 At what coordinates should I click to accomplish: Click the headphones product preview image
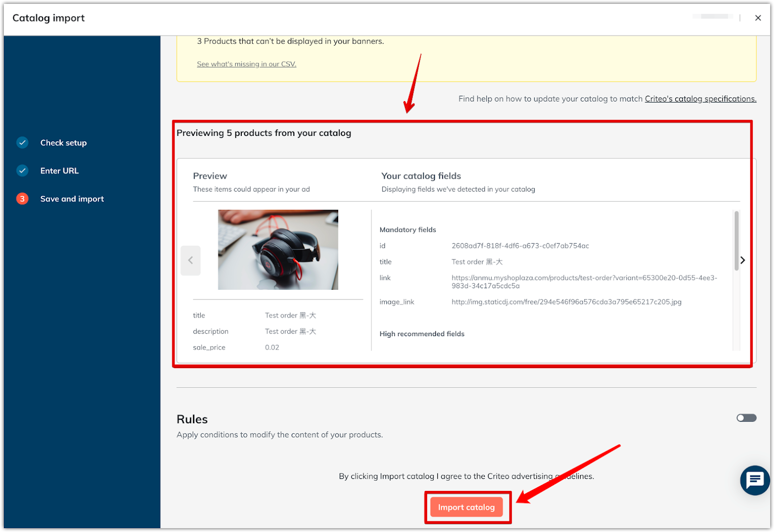[x=278, y=250]
